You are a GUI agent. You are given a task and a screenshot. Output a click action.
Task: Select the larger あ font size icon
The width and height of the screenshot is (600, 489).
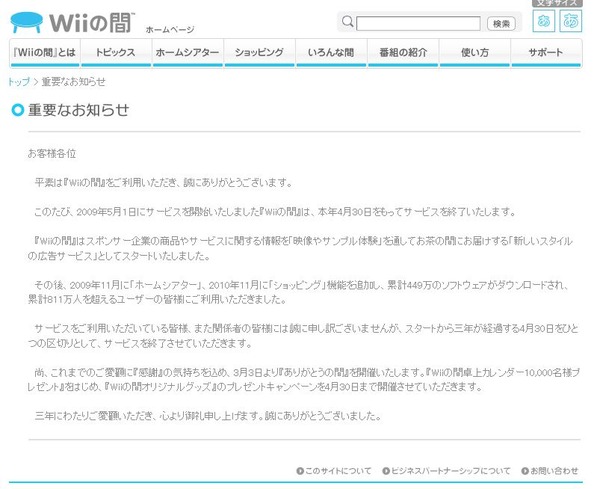coord(571,21)
